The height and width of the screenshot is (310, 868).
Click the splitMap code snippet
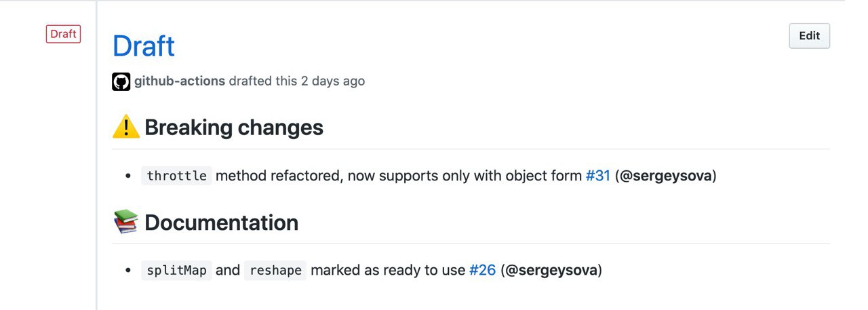pos(177,270)
